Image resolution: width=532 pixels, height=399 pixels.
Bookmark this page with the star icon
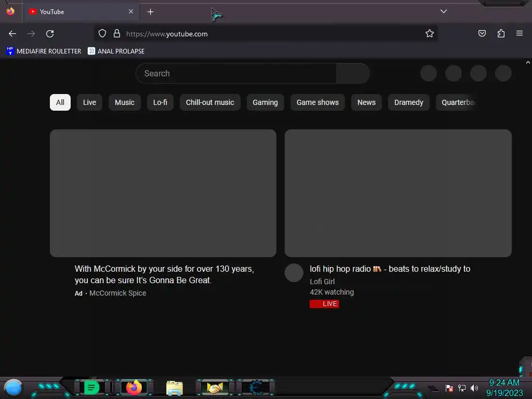tap(430, 34)
